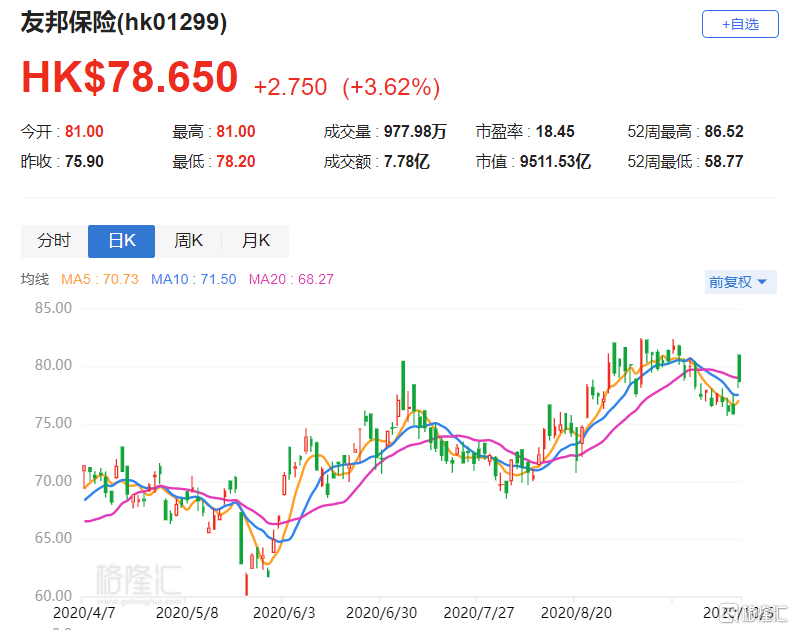
Task: Click the 最低 value 78.20
Action: pyautogui.click(x=236, y=162)
